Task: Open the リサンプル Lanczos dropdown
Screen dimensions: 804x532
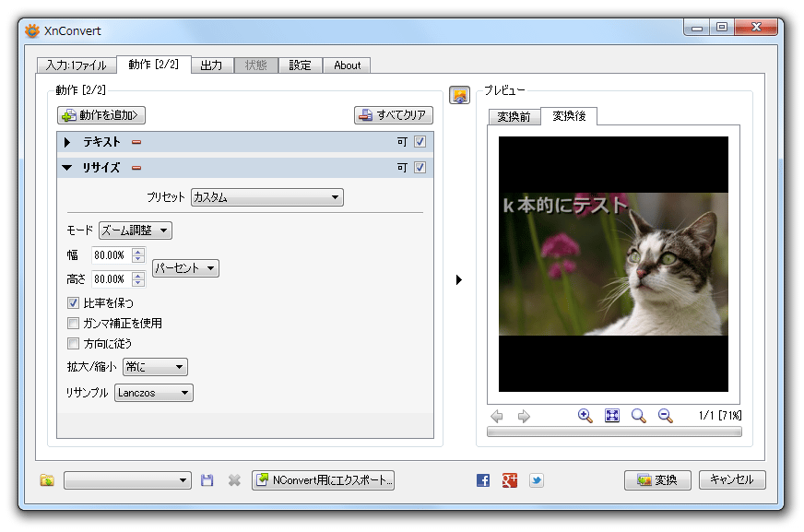Action: (x=154, y=393)
